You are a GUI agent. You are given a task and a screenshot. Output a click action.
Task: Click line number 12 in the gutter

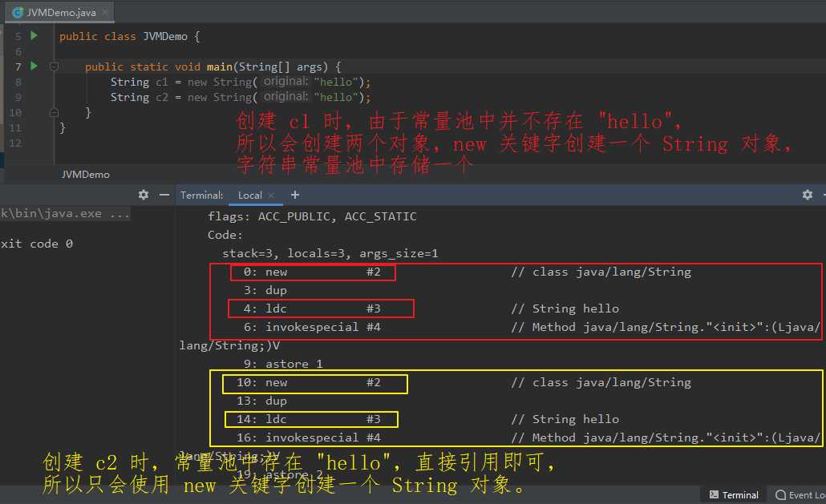point(15,143)
